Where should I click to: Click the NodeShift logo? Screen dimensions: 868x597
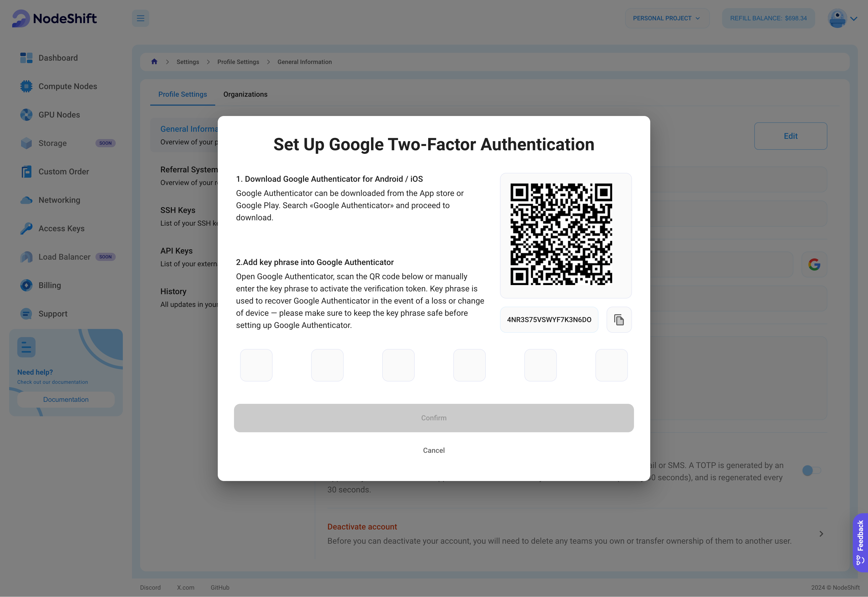(x=54, y=18)
